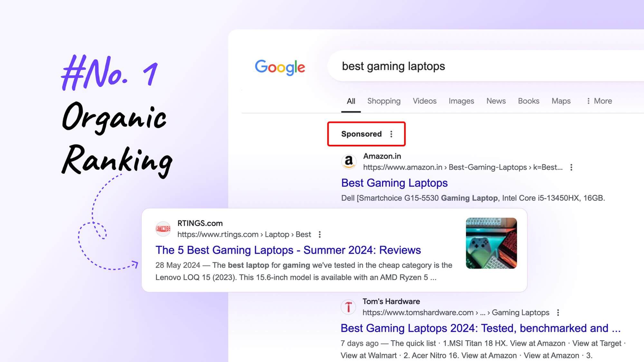Viewport: 644px width, 362px height.
Task: Click the RTINGS.com favicon icon
Action: 163,228
